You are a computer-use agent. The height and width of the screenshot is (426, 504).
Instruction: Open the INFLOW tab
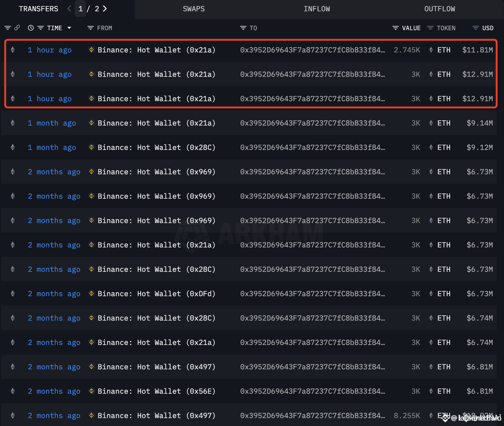tap(317, 9)
